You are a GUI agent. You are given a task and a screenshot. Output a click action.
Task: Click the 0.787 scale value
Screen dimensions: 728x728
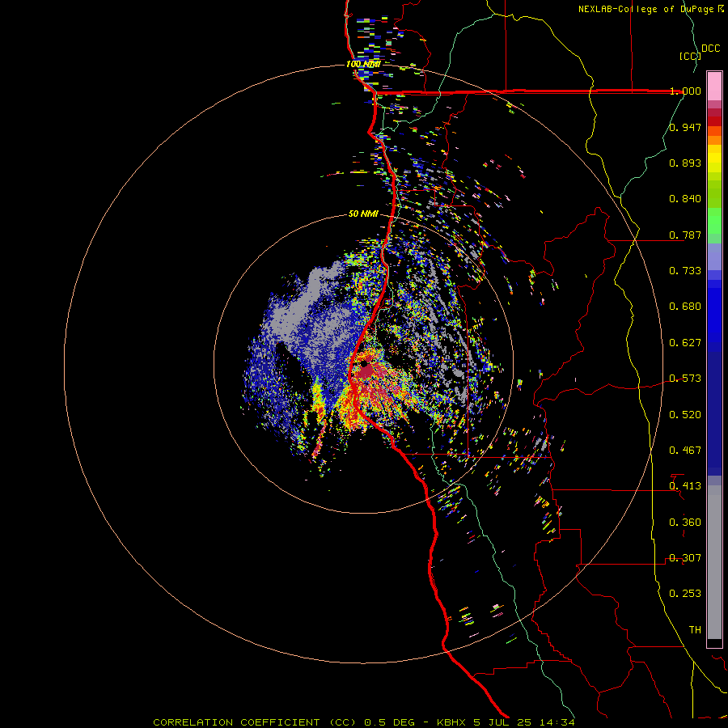coord(685,235)
